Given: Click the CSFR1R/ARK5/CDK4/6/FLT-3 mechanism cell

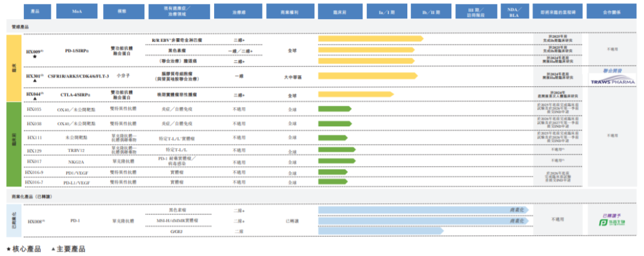Looking at the screenshot, I should click(x=79, y=76).
